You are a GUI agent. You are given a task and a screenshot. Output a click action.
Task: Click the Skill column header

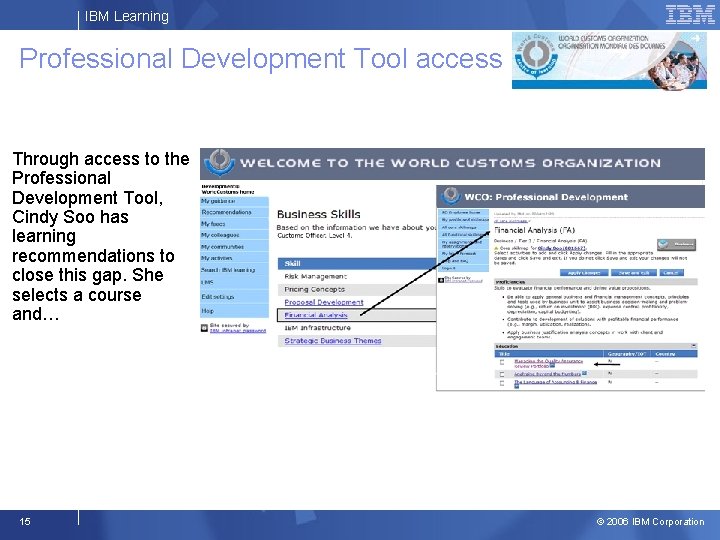(357, 264)
